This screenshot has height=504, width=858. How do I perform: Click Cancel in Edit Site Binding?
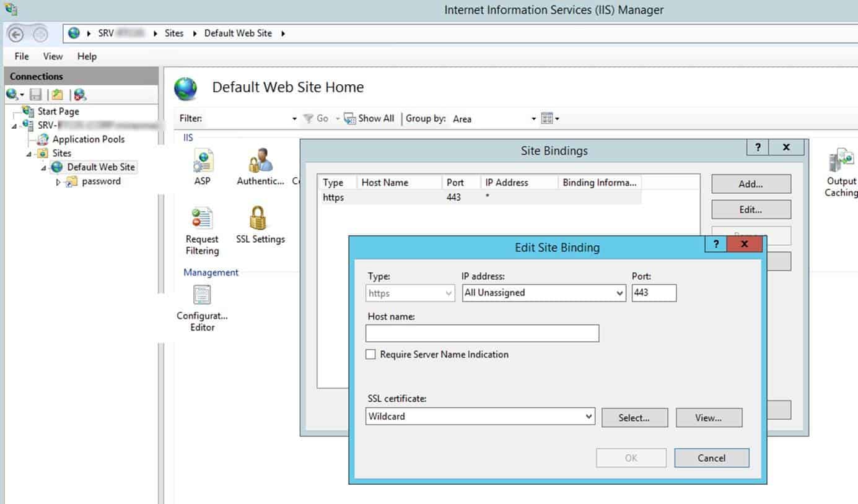coord(711,458)
